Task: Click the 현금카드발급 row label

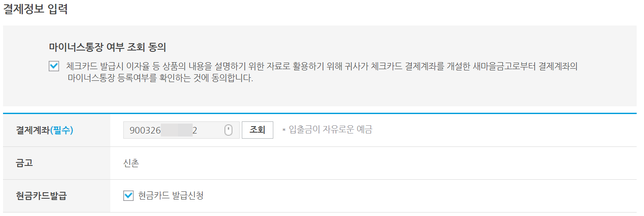Action: click(41, 196)
